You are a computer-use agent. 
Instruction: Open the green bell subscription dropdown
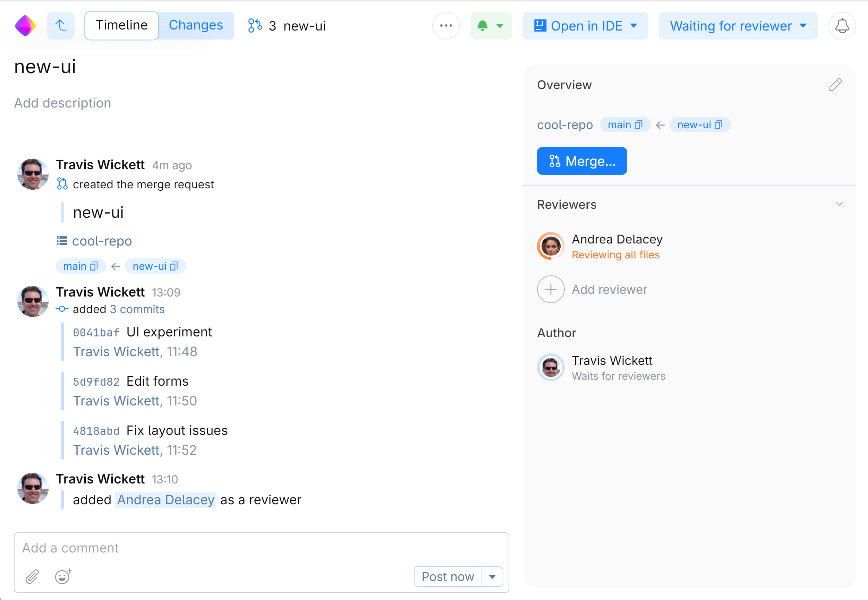[491, 26]
